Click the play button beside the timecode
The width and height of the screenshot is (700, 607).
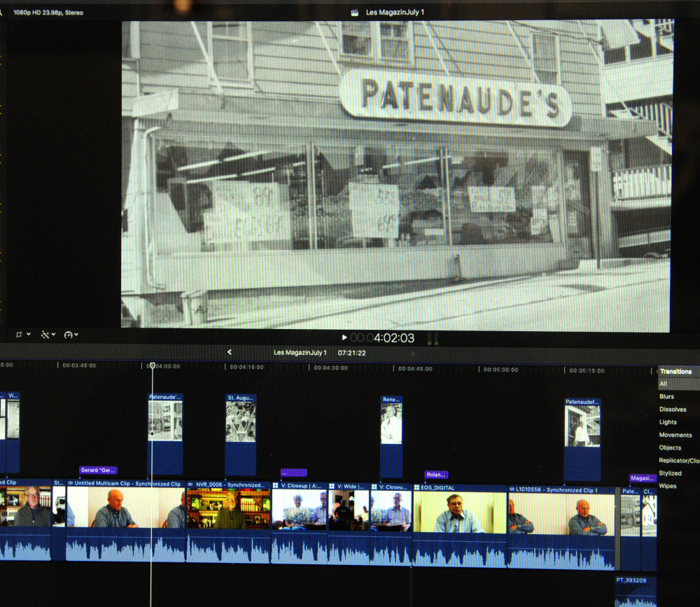click(344, 337)
